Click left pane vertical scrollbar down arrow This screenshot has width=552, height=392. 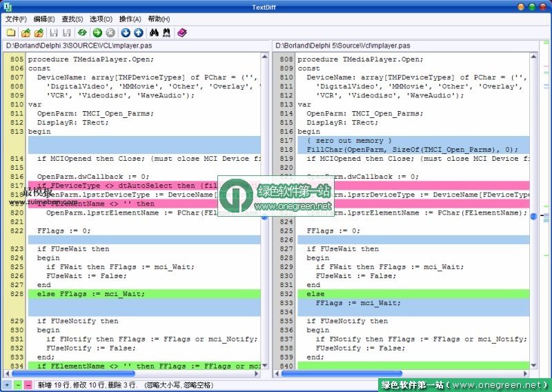click(265, 366)
